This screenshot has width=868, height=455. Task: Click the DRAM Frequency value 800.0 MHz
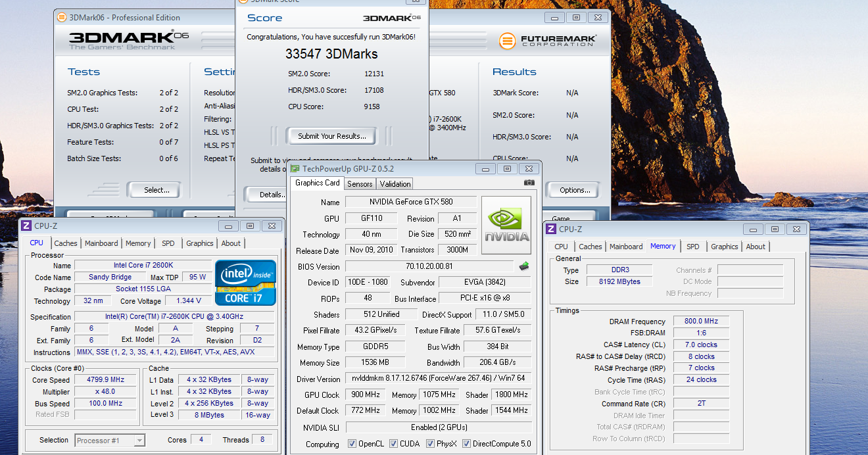701,322
